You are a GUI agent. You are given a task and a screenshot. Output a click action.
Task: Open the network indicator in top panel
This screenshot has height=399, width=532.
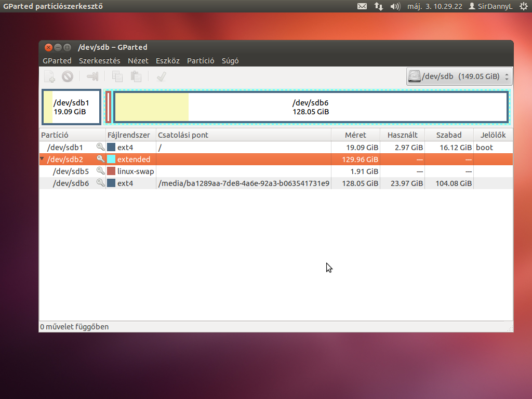pos(379,6)
